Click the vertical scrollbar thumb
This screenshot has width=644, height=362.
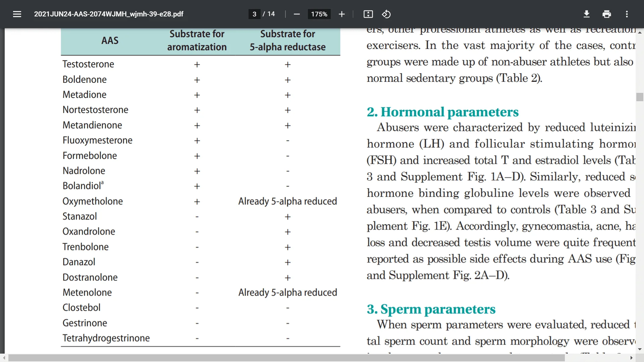click(639, 97)
